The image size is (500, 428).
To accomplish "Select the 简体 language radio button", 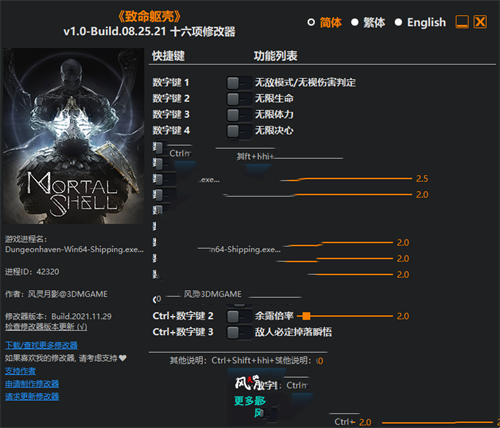I will (311, 22).
